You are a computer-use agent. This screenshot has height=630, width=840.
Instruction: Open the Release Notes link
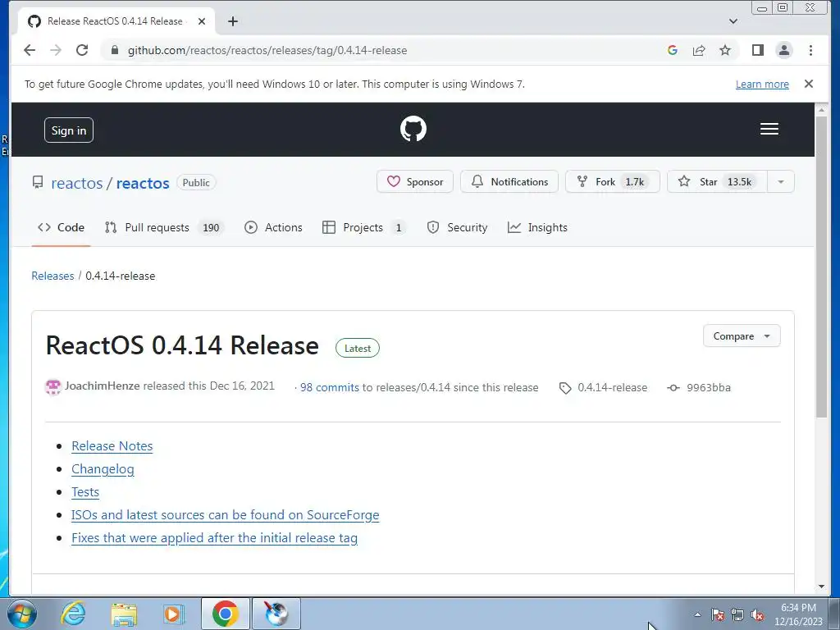[112, 445]
